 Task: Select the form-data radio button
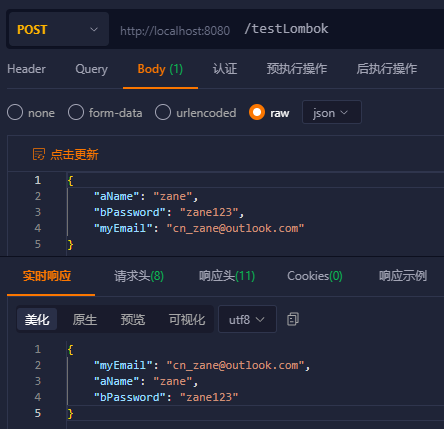pyautogui.click(x=76, y=112)
